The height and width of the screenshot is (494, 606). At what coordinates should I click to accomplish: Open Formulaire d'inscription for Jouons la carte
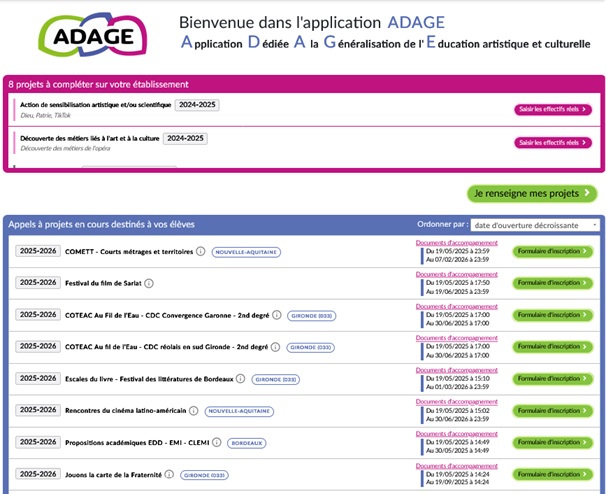[553, 474]
